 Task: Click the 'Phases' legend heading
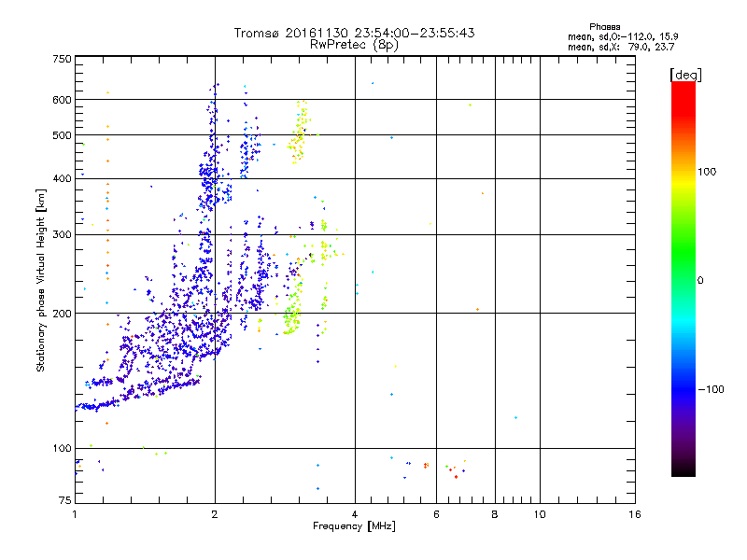(604, 27)
